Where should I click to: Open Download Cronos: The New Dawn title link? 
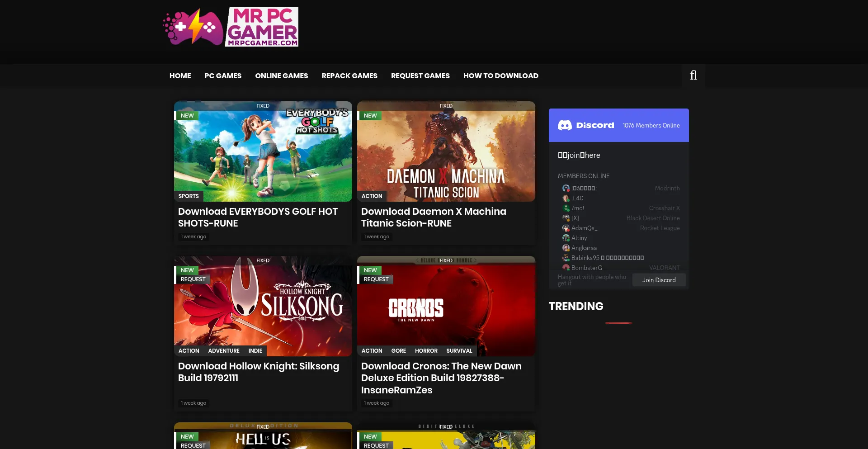click(441, 378)
